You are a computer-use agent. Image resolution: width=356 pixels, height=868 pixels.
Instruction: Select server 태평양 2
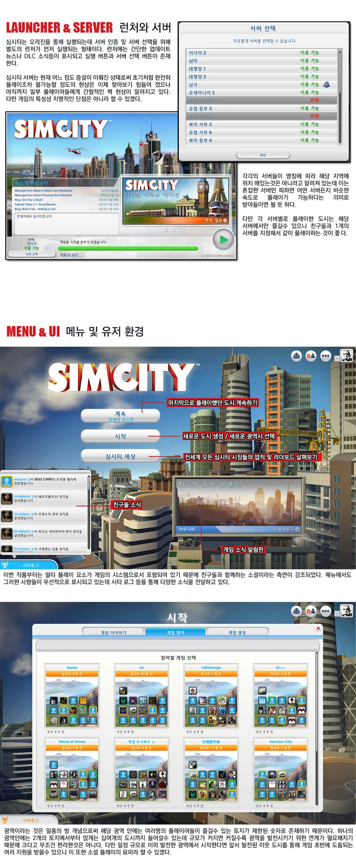coord(261,77)
